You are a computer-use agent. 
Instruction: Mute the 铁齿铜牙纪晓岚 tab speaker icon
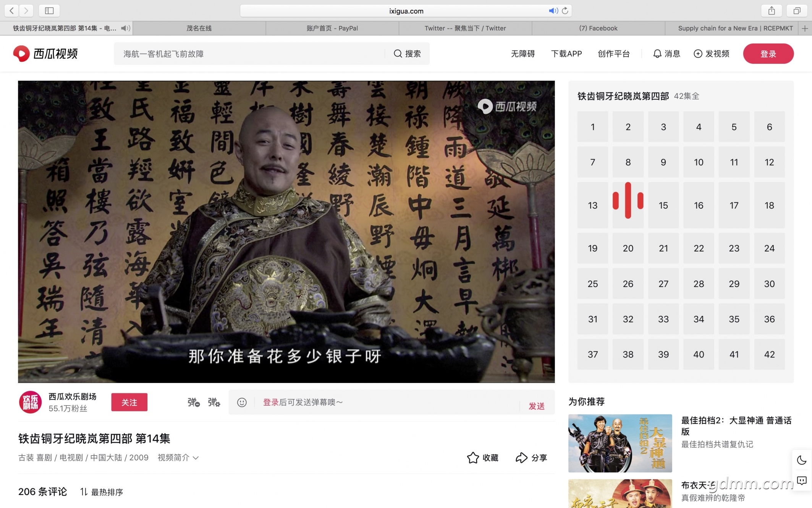(x=126, y=28)
